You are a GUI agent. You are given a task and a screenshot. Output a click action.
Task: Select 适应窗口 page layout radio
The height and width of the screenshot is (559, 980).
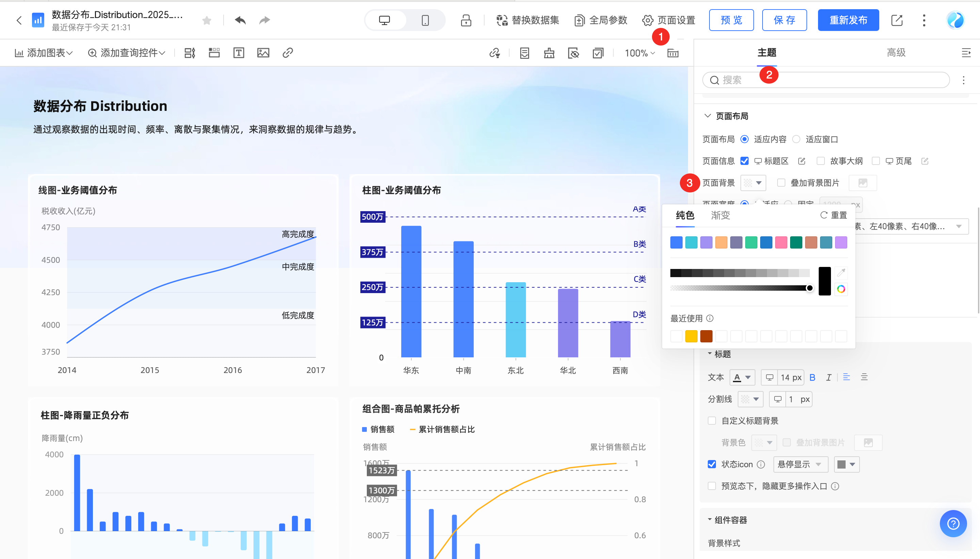point(796,139)
